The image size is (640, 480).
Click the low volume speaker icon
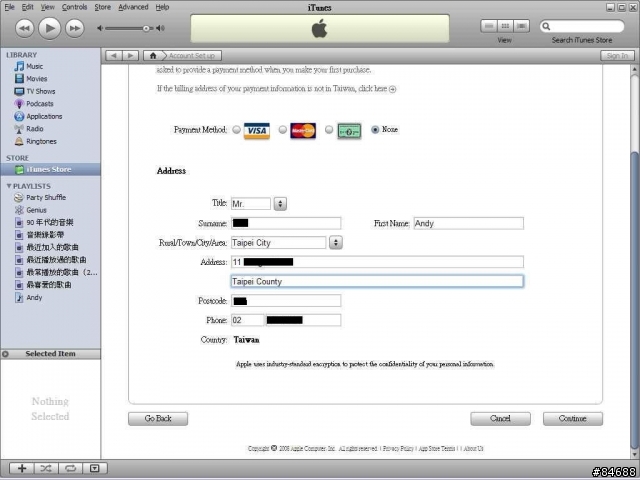point(100,29)
